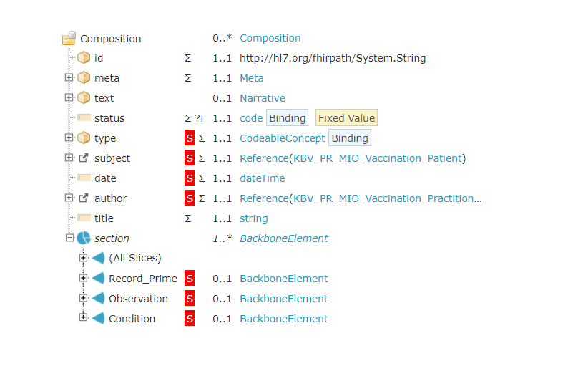Expand the (All Slices) node

click(x=84, y=259)
